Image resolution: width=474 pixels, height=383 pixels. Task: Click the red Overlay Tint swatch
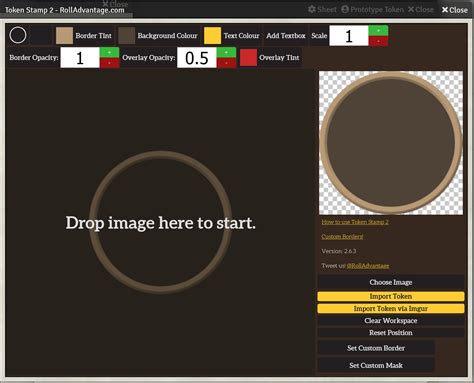(248, 57)
